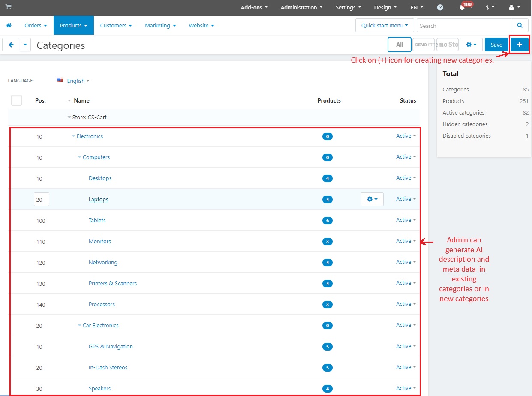Open the English language selector
The height and width of the screenshot is (396, 532).
point(78,81)
